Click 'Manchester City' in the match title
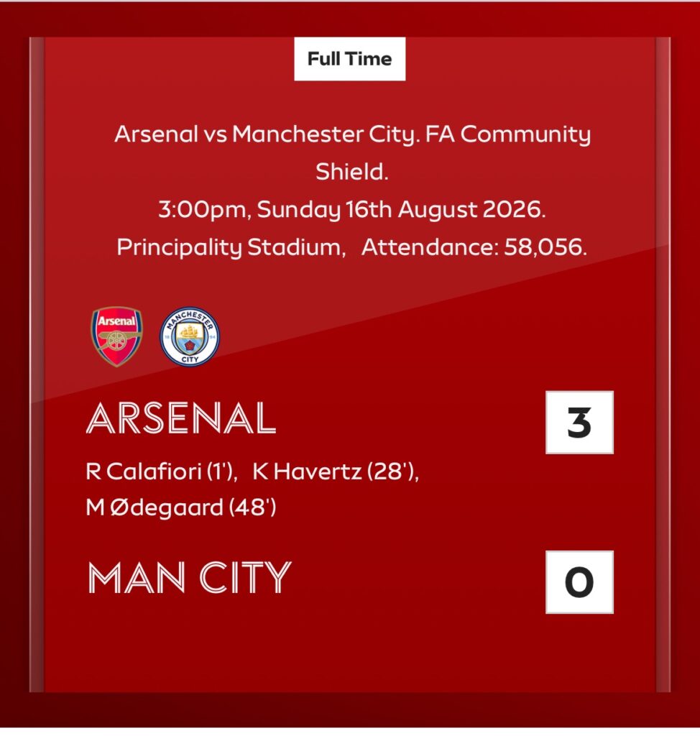 [324, 134]
